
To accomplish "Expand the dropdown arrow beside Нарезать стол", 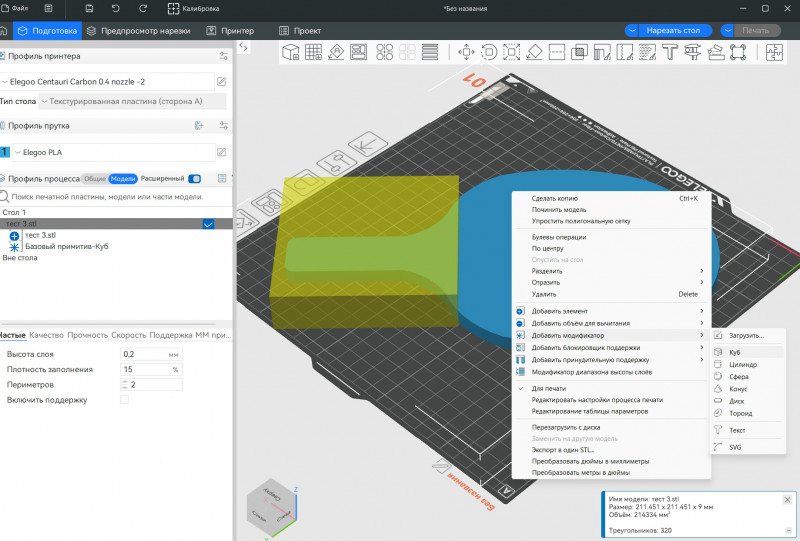I will (x=632, y=30).
